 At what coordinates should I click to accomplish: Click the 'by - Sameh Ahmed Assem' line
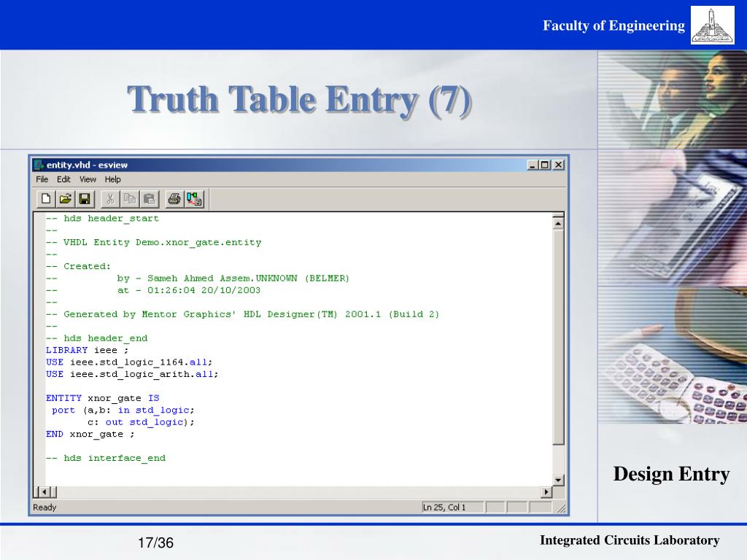click(198, 278)
